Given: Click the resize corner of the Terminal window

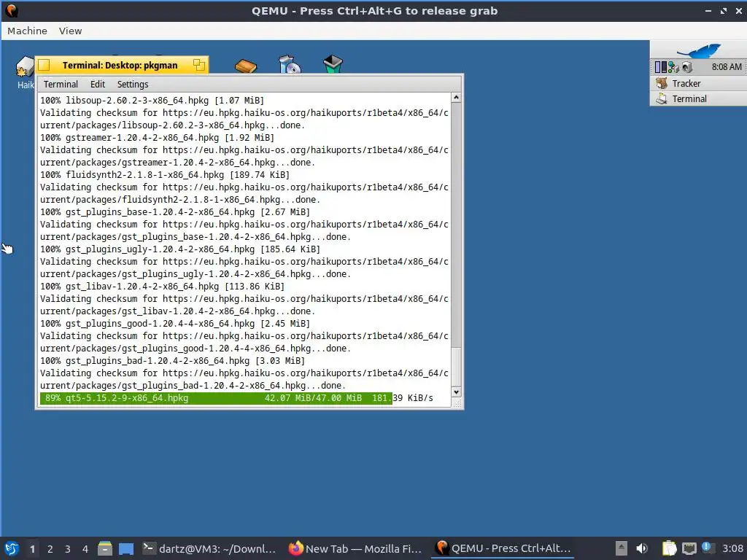Looking at the screenshot, I should 457,402.
